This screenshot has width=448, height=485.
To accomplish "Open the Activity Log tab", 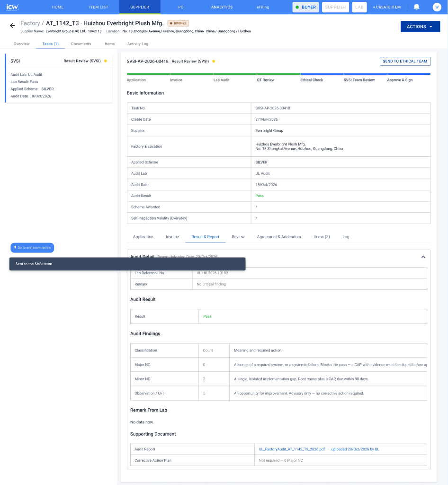I will 138,44.
